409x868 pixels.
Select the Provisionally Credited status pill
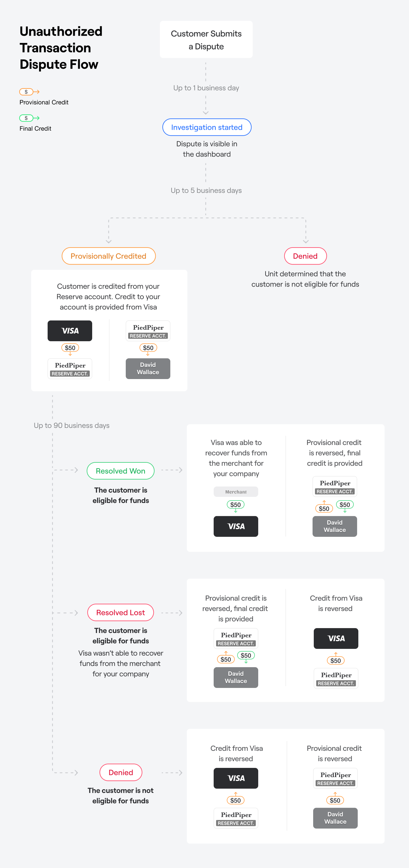(108, 256)
